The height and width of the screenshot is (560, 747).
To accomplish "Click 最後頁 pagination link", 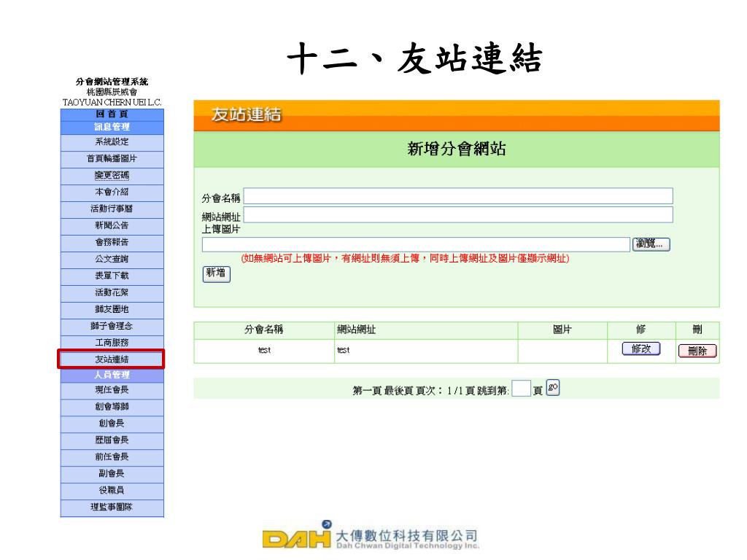I will (398, 391).
